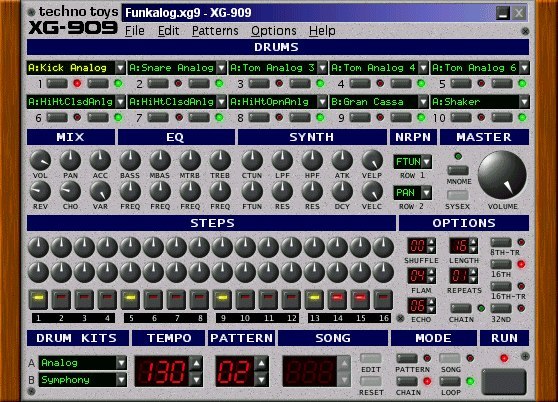558x402 pixels.
Task: Increase REPEATS value stepper
Action: pyautogui.click(x=473, y=272)
